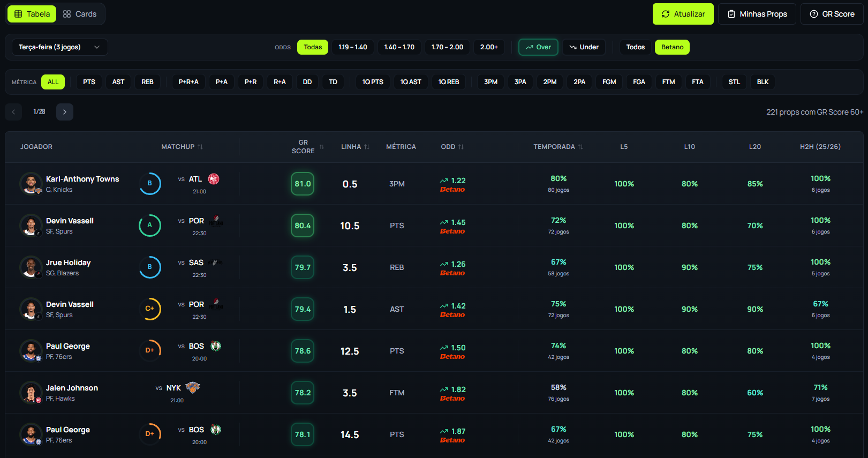868x458 pixels.
Task: Click Jrue Holiday player name
Action: (69, 262)
